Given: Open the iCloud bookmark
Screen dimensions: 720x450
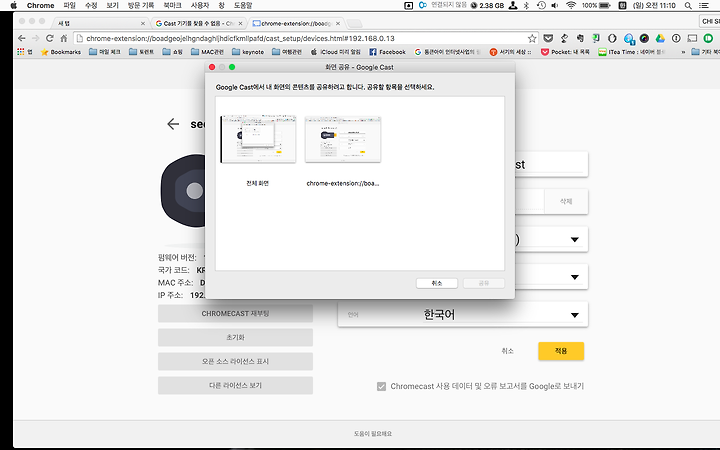Looking at the screenshot, I should point(336,52).
